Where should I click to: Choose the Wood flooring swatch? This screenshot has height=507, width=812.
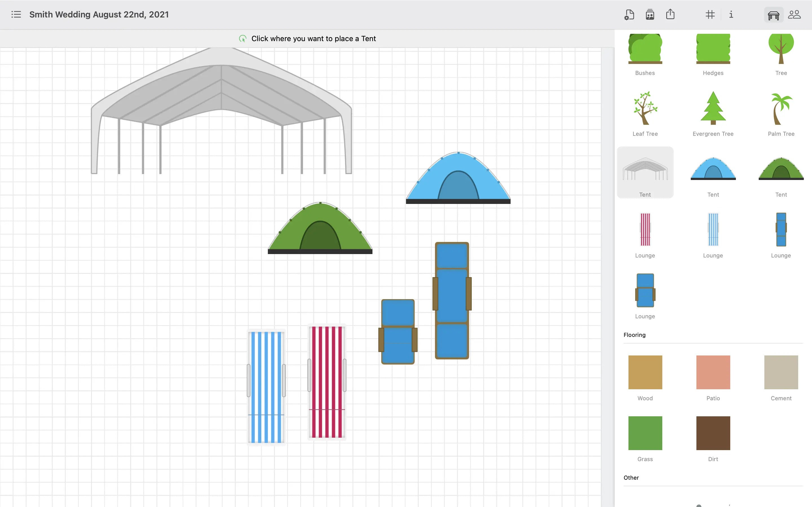point(645,372)
